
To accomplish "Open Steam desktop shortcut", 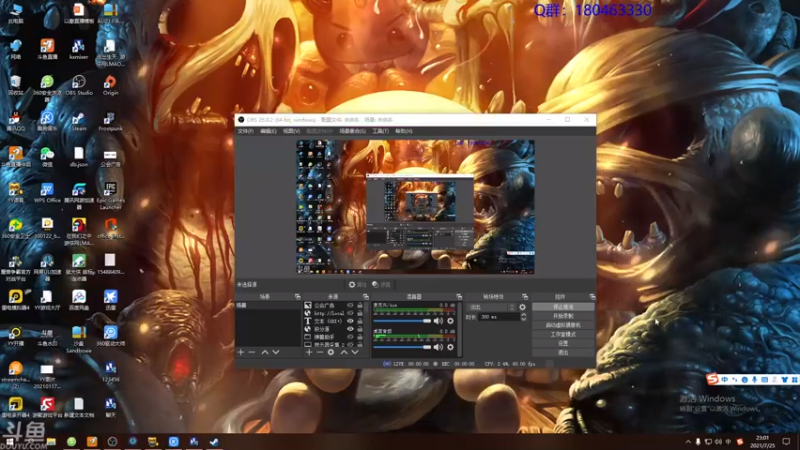I will [x=79, y=121].
